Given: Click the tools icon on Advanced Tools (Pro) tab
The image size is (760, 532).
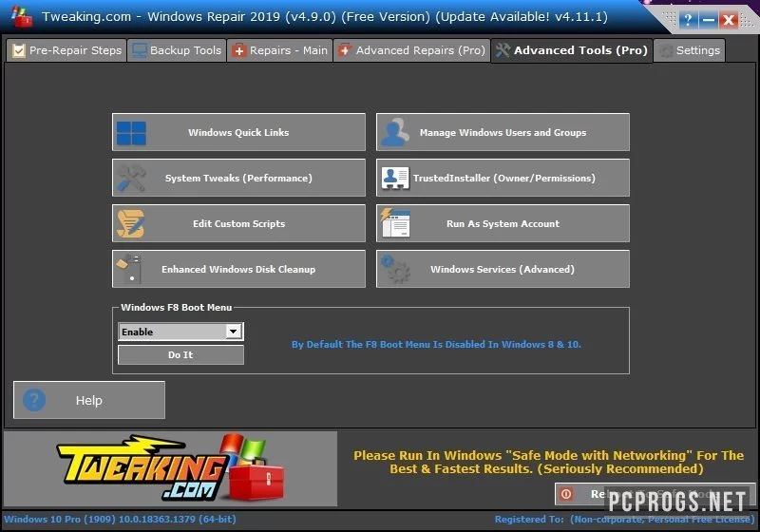Looking at the screenshot, I should pos(503,50).
